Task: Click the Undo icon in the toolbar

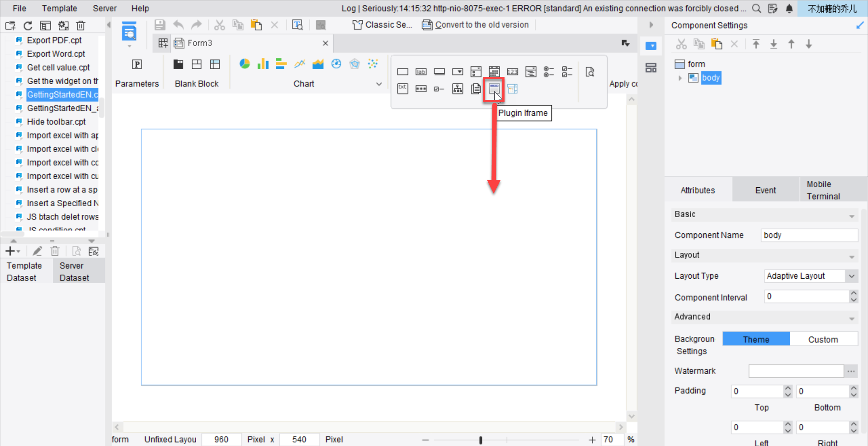Action: 178,25
